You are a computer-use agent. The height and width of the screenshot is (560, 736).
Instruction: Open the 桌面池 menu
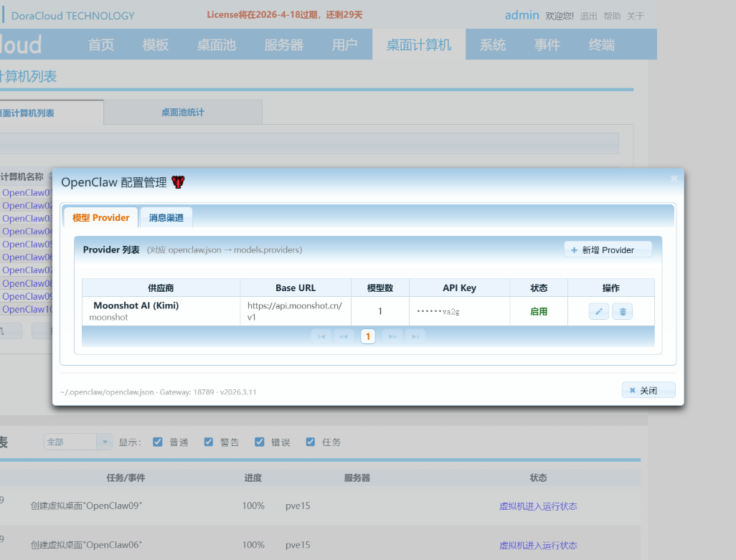coord(216,44)
